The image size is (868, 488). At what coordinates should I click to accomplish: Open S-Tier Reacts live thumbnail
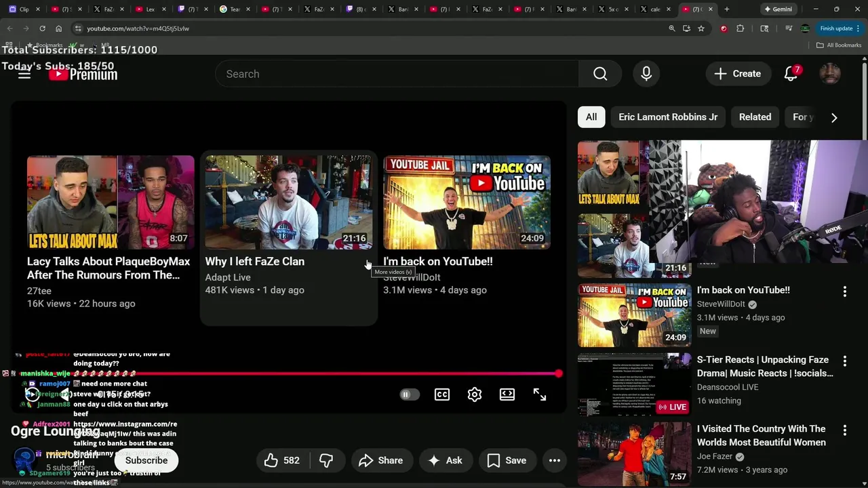[x=635, y=385]
